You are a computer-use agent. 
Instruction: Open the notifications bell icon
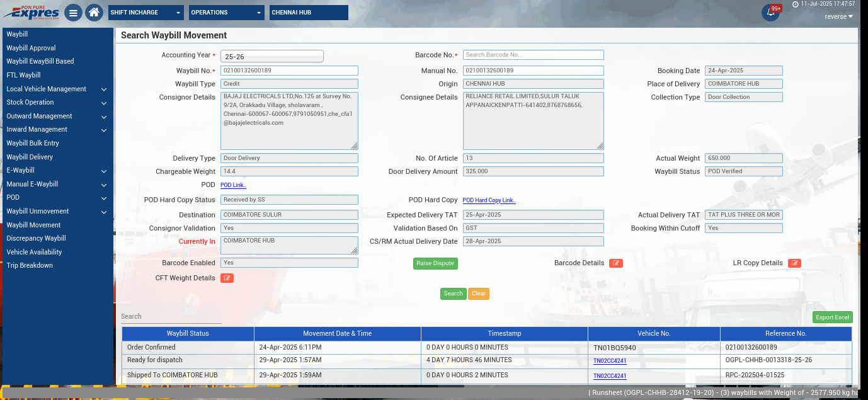[x=770, y=13]
